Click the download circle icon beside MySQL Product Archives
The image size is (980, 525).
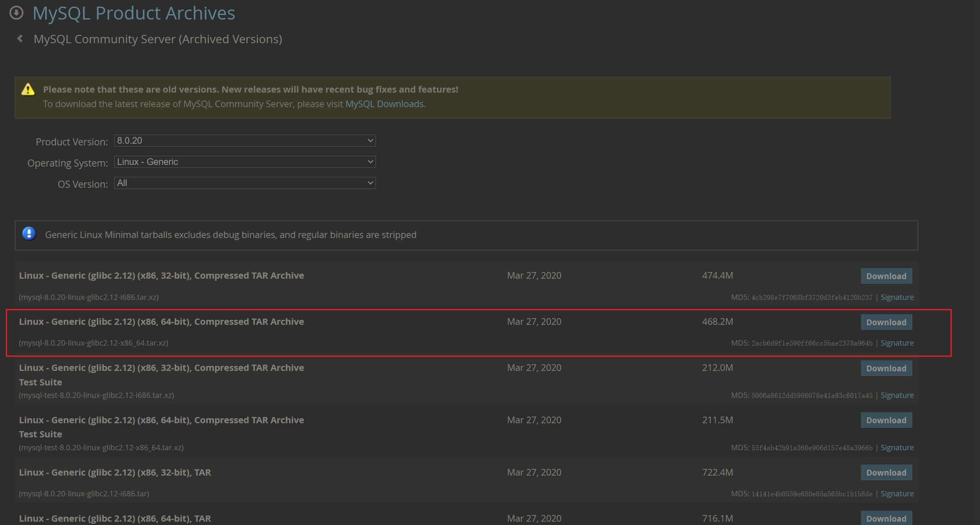(16, 13)
